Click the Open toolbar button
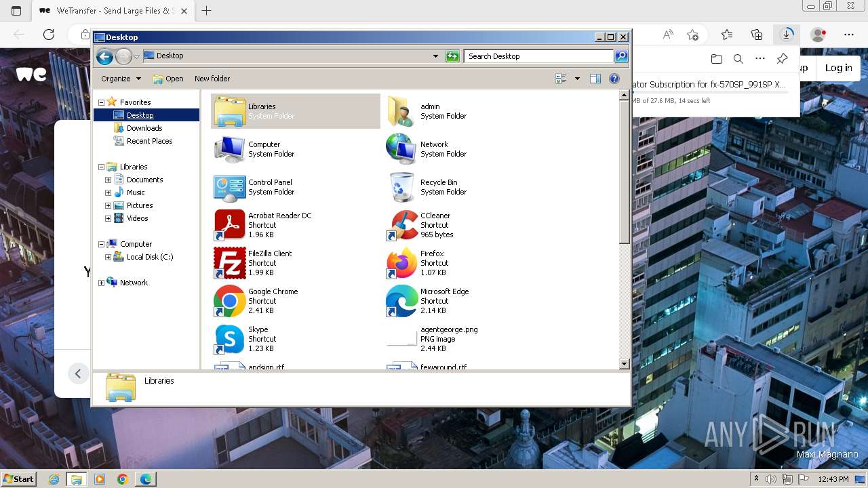Screen dimensions: 868x488 [168, 79]
